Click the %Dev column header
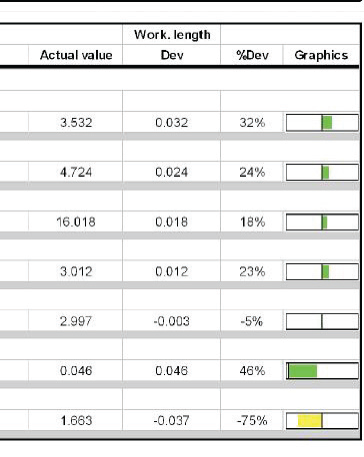 [x=252, y=55]
